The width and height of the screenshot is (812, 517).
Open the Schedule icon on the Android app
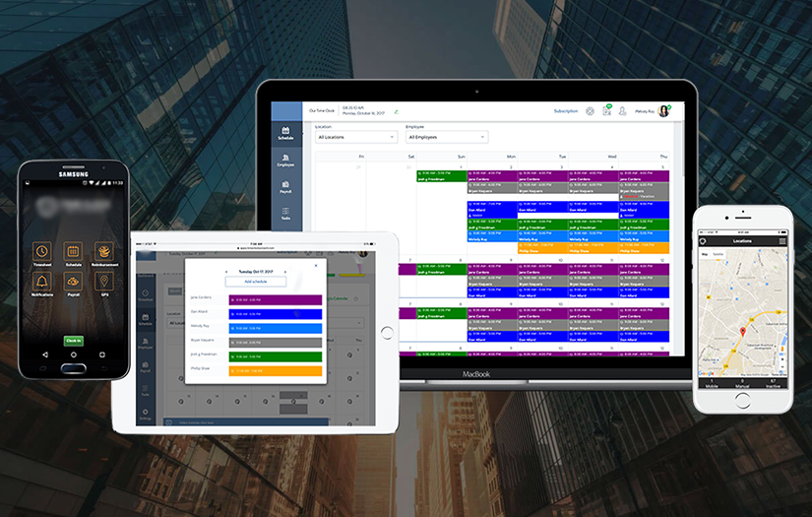73,252
